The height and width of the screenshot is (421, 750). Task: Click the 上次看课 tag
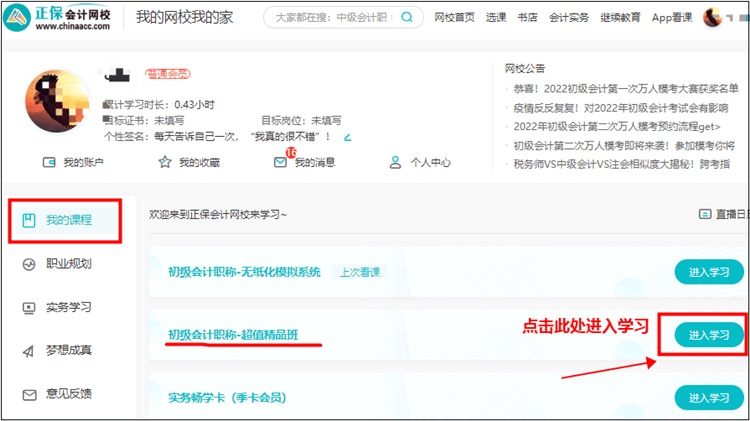pos(360,272)
